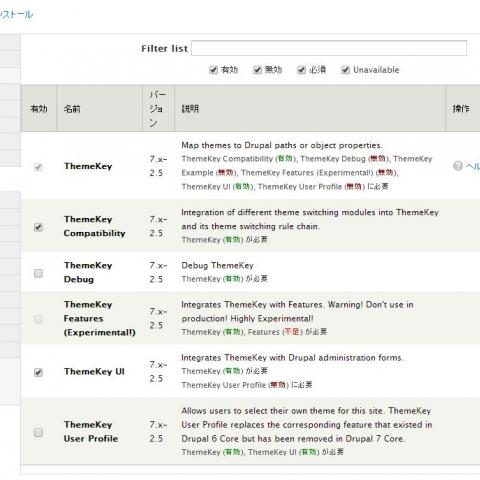Screen dimensions: 480x480
Task: Click the 'Debug ThemeKey' description text
Action: point(217,265)
